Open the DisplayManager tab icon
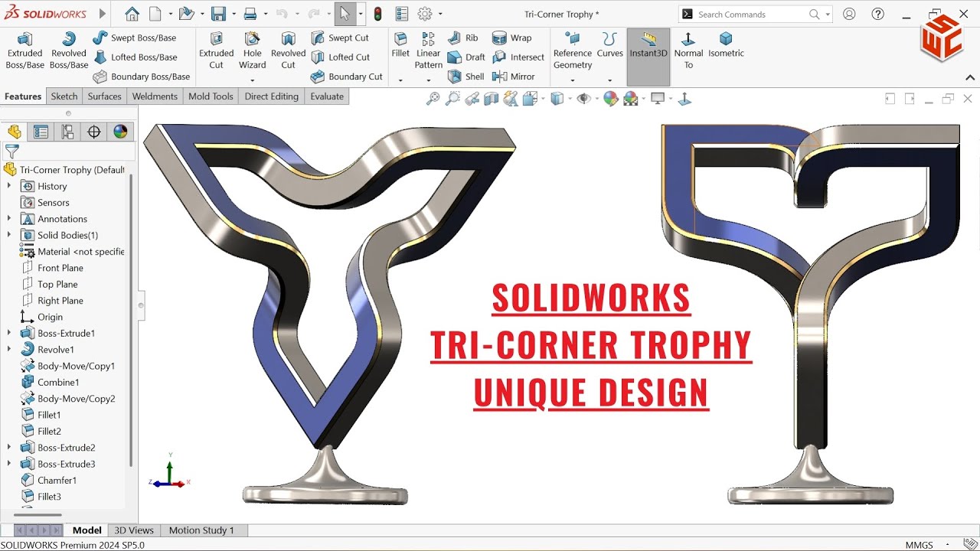The image size is (980, 551). click(x=120, y=132)
